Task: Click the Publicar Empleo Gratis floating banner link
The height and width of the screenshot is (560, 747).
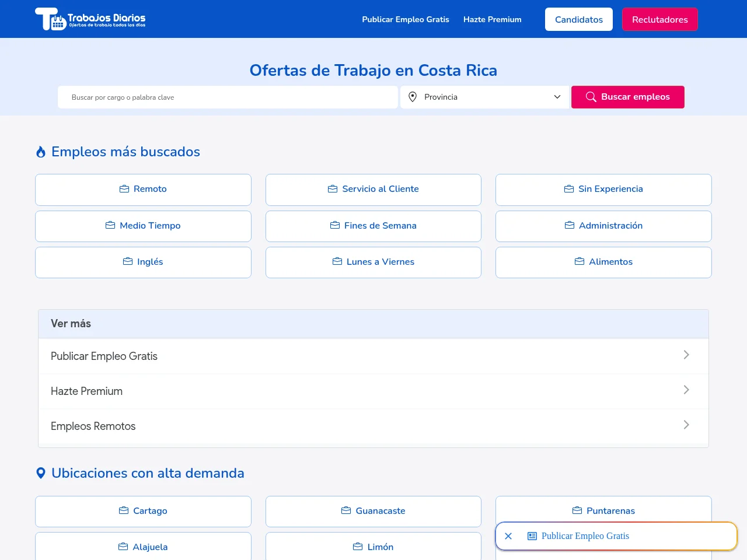Action: coord(585,536)
